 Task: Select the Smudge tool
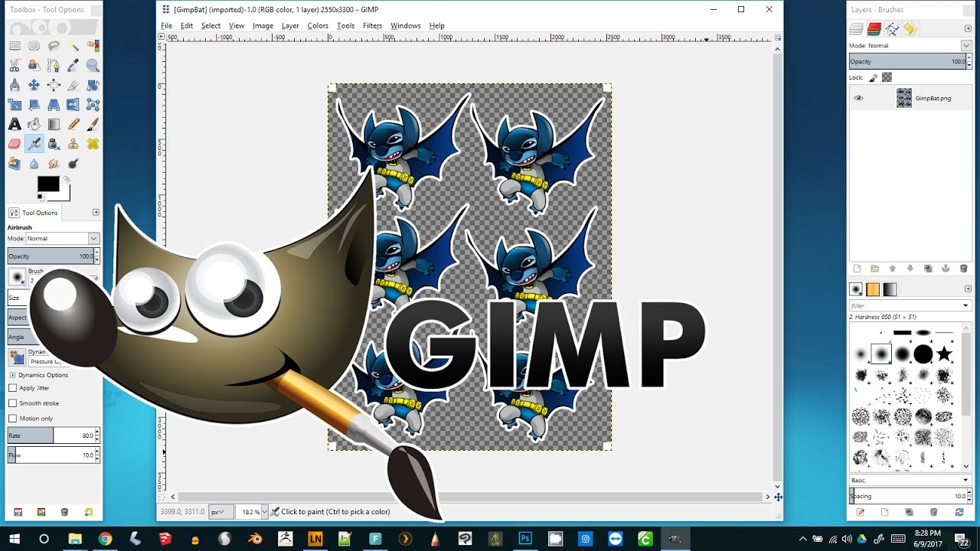point(54,163)
